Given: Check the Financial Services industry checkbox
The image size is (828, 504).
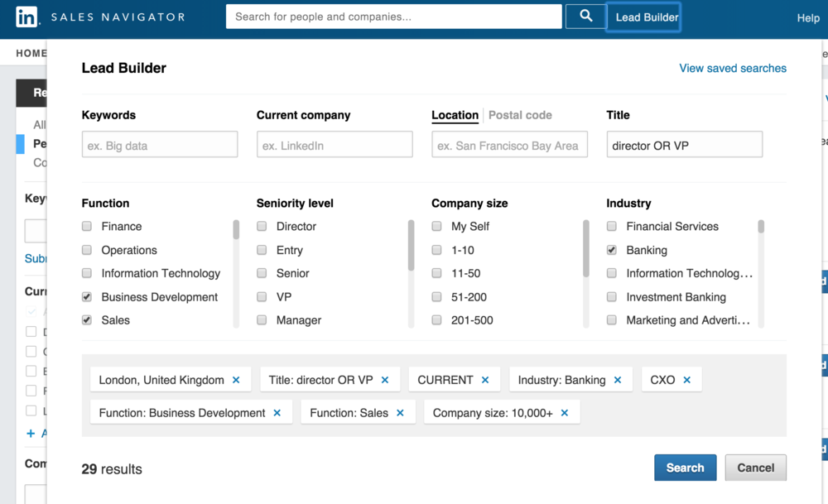Looking at the screenshot, I should (612, 227).
